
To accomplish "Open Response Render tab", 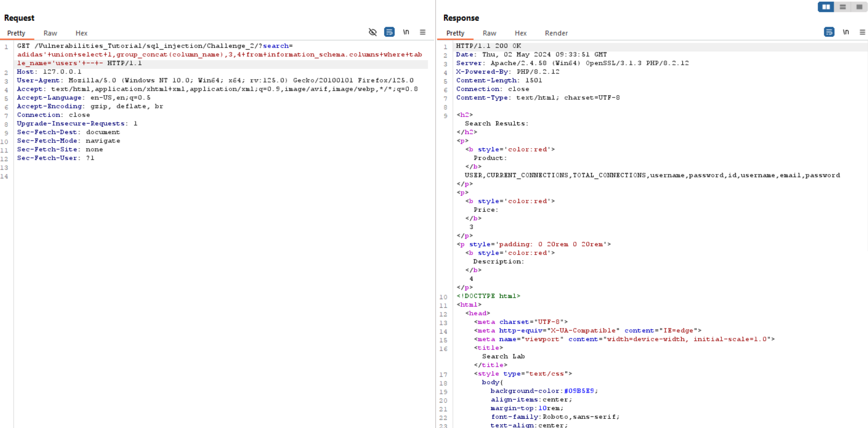I will pyautogui.click(x=556, y=33).
